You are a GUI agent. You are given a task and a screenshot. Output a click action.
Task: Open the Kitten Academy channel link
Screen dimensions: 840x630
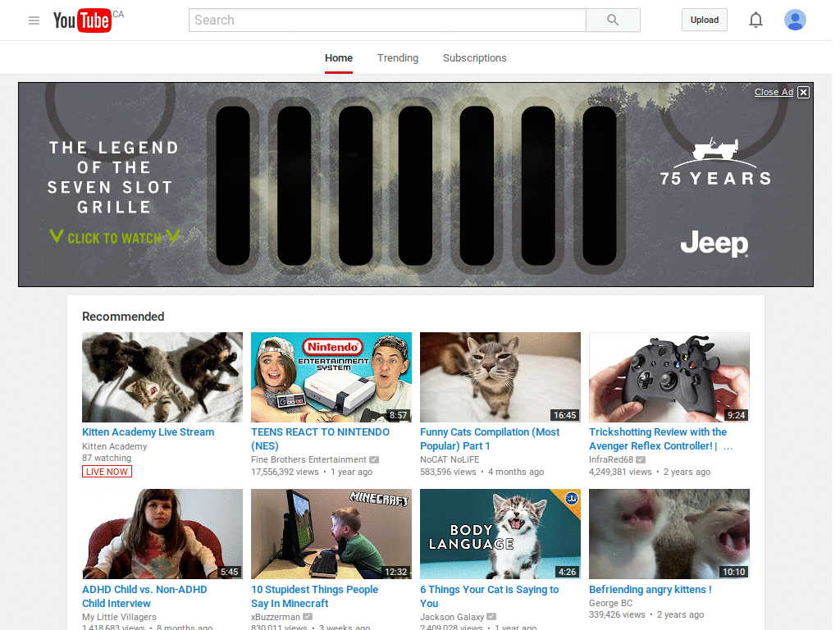pyautogui.click(x=114, y=446)
